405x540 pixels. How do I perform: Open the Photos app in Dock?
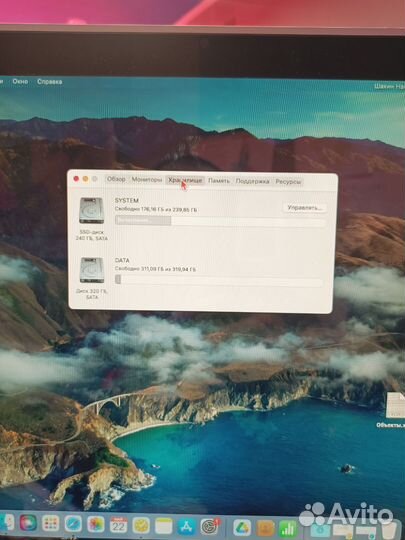pyautogui.click(x=96, y=525)
